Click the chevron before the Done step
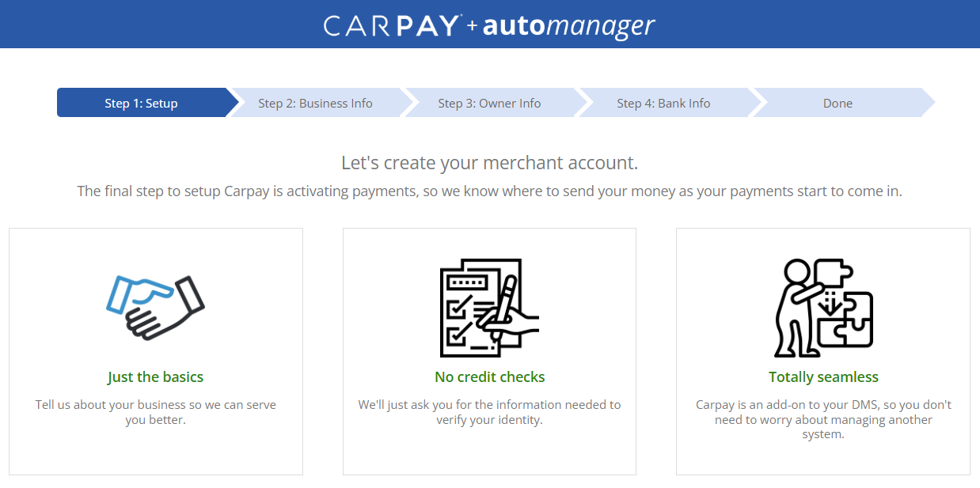 (758, 103)
